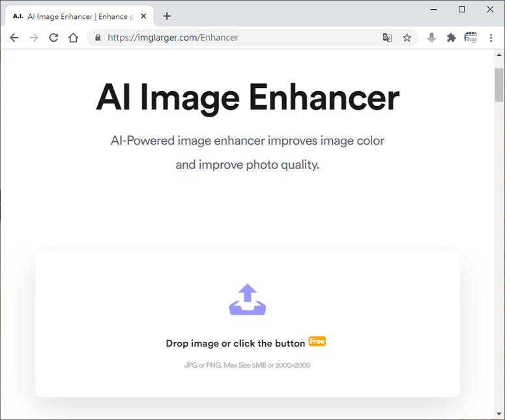Bookmark this page with the star
Screen dimensions: 505x420
click(407, 38)
